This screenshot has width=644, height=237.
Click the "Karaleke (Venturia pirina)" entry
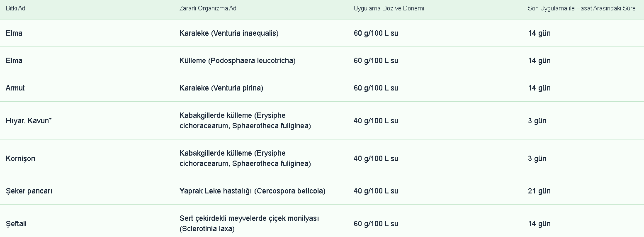[x=221, y=88]
